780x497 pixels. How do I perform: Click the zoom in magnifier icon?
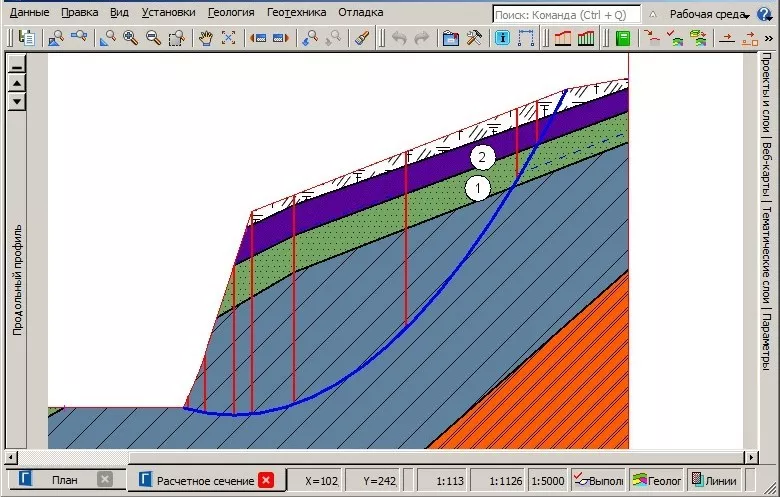[x=130, y=38]
